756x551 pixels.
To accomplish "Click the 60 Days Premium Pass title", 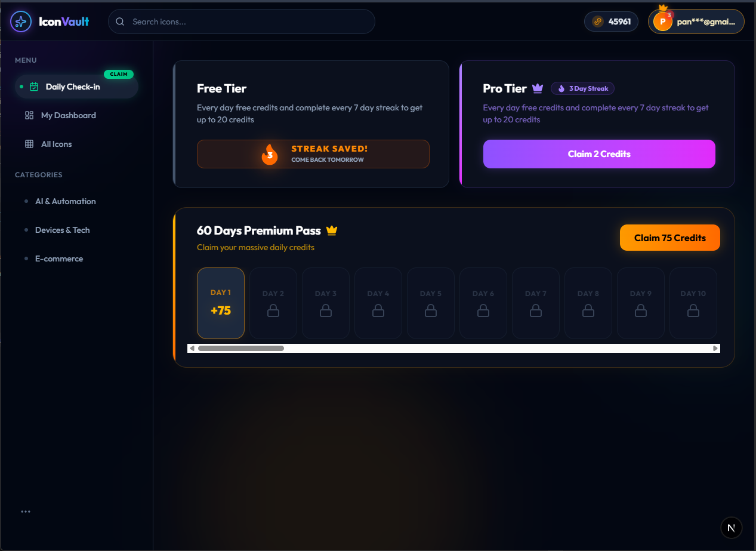I will [259, 230].
